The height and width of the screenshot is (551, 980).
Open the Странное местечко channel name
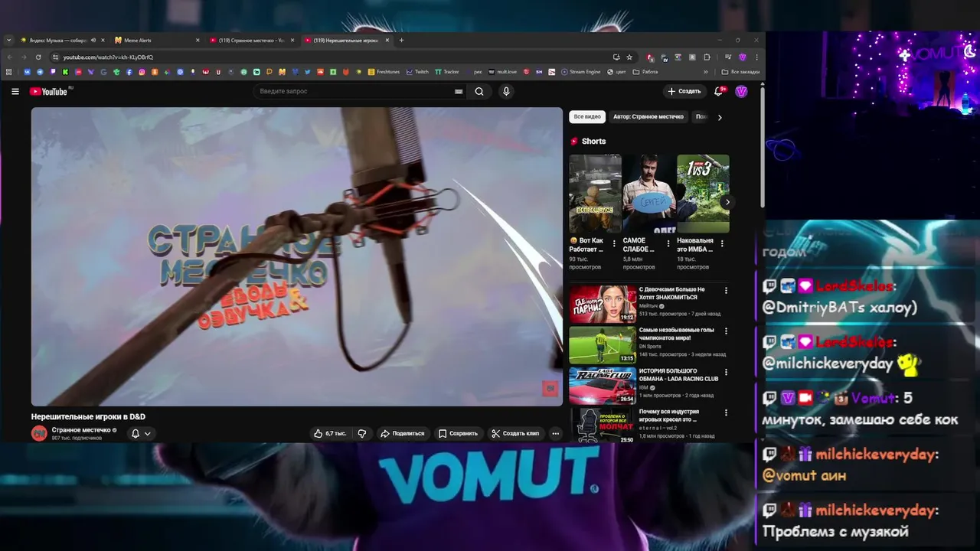[81, 430]
